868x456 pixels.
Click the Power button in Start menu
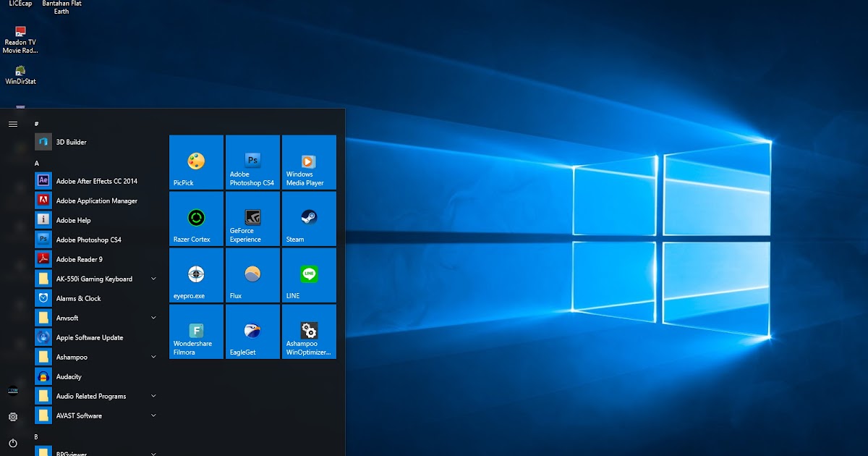(13, 443)
